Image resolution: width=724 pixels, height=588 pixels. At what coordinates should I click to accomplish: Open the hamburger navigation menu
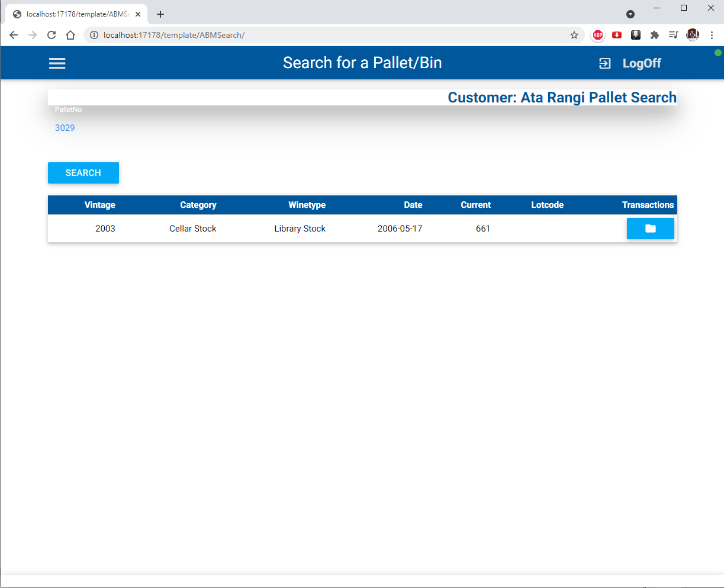point(57,63)
